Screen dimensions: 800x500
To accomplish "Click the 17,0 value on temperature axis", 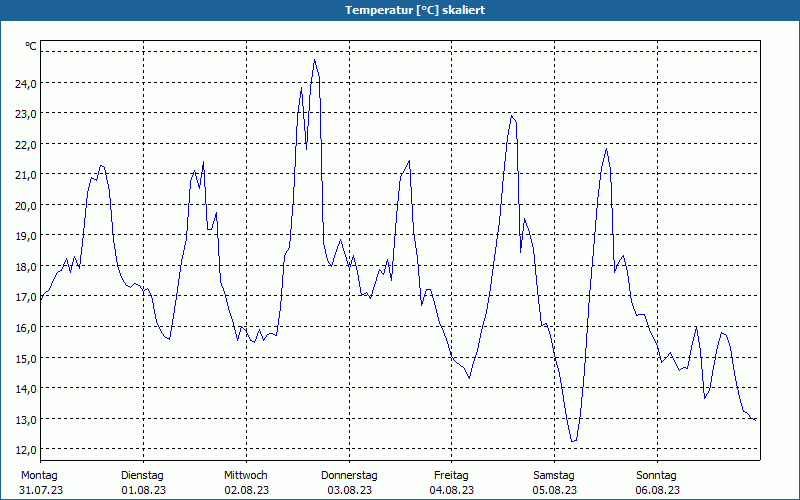I will (26, 297).
